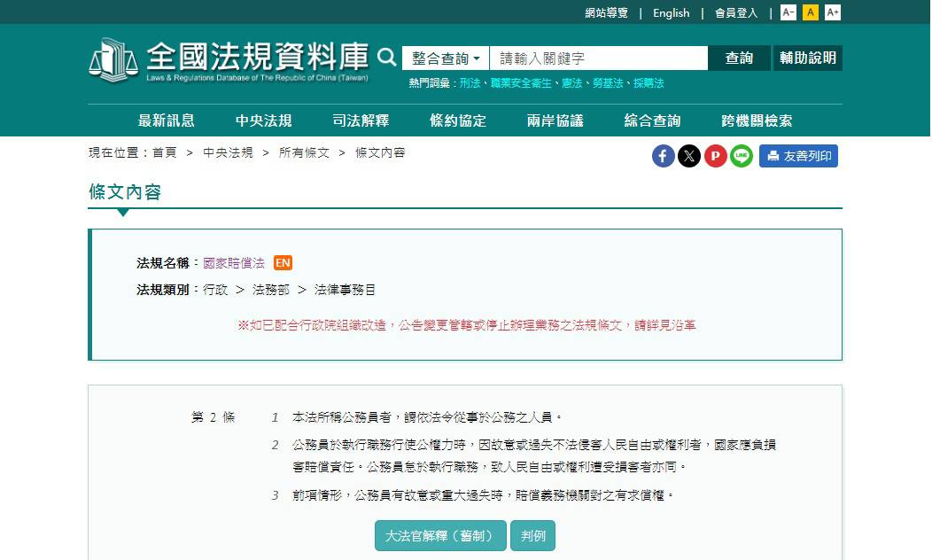
Task: Open the 跨機關檢索 navigation menu
Action: (x=757, y=121)
